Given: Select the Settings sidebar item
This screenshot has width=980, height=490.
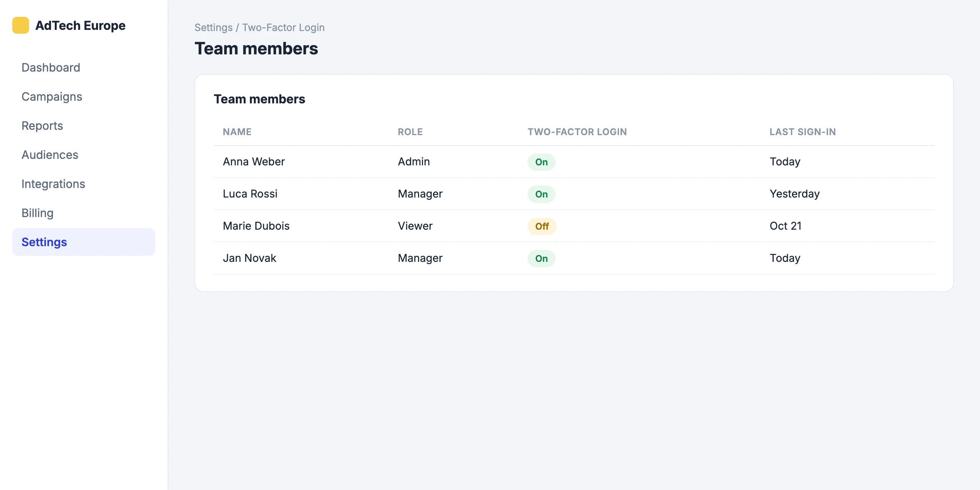Looking at the screenshot, I should coord(84,242).
